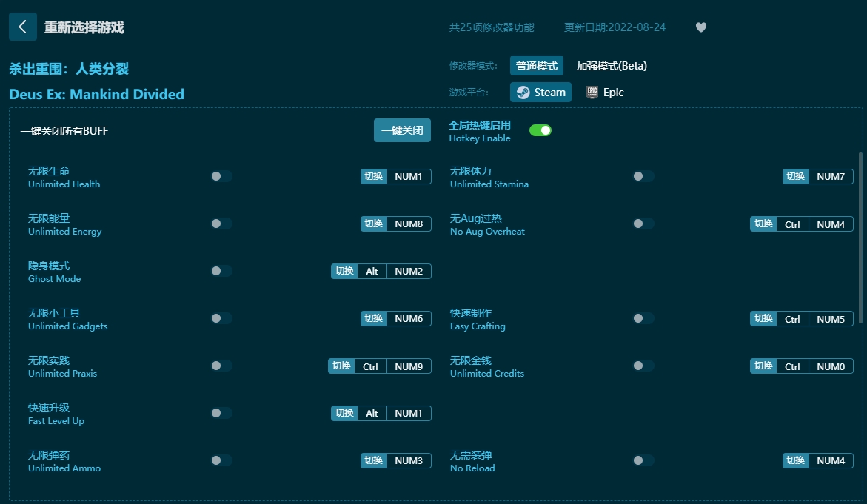867x504 pixels.
Task: Turn on Ghost Mode toggle
Action: [x=221, y=272]
